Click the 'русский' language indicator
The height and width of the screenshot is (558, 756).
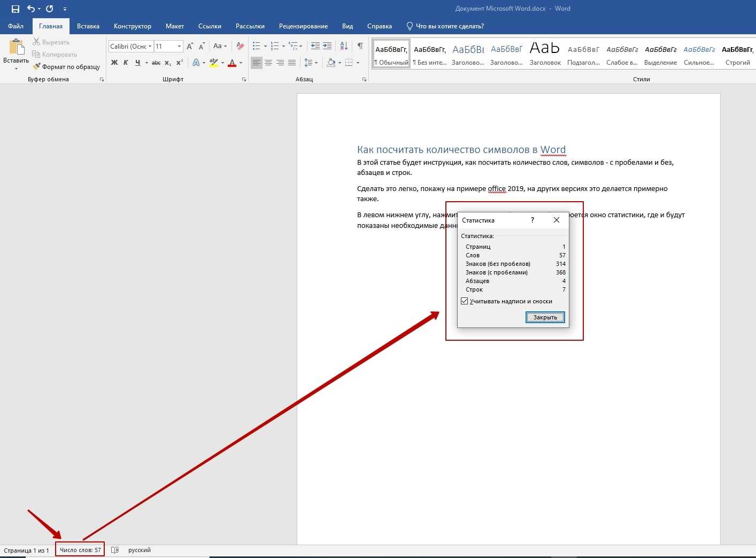[x=140, y=550]
